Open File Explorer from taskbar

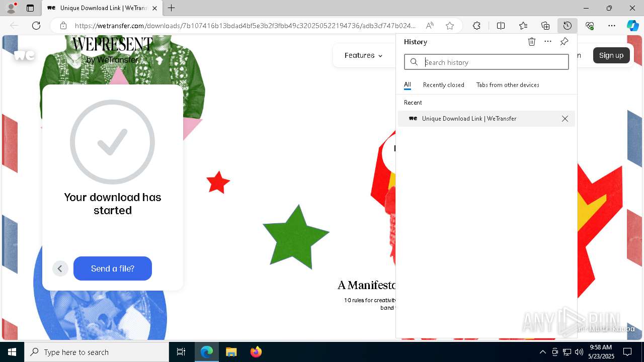(x=231, y=352)
